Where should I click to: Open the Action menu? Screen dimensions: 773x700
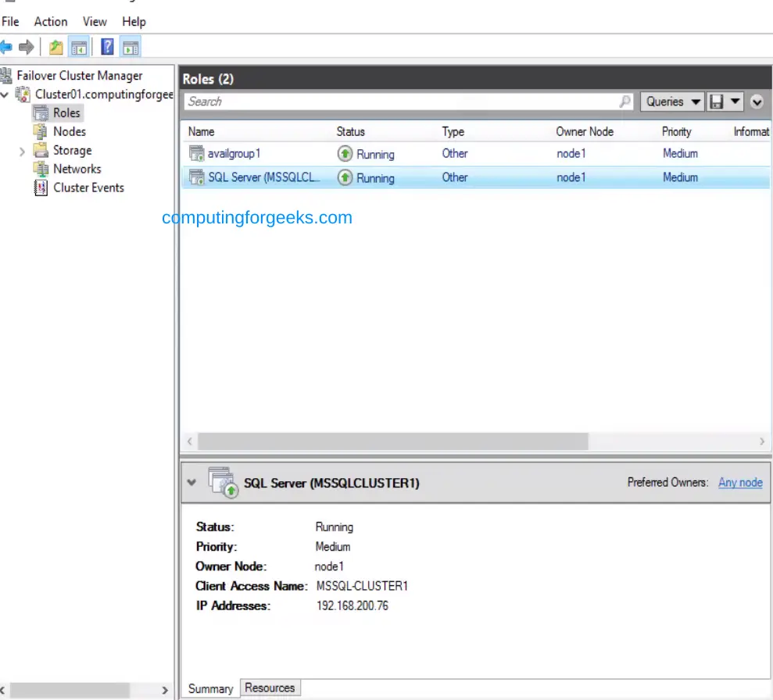(51, 22)
